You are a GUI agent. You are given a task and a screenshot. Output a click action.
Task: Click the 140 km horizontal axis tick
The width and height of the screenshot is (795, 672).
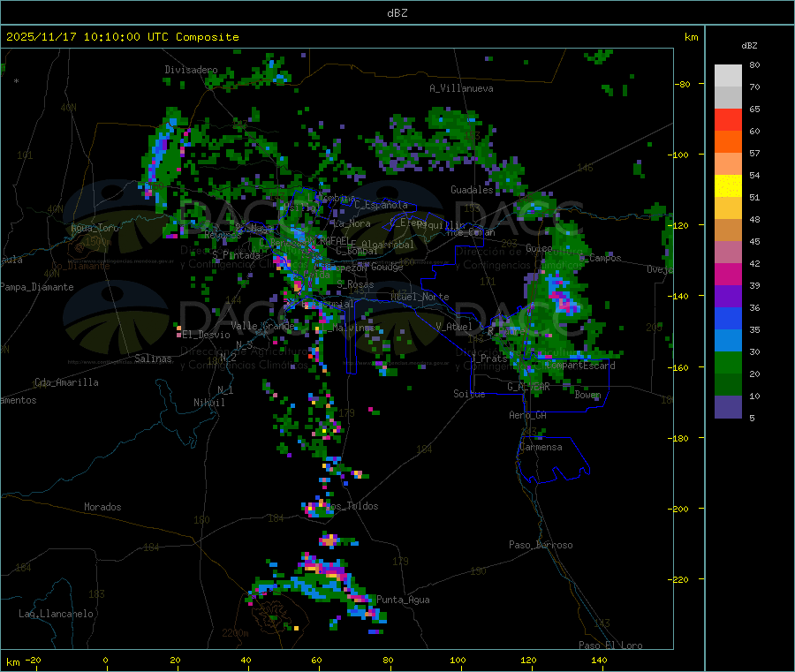tap(599, 660)
